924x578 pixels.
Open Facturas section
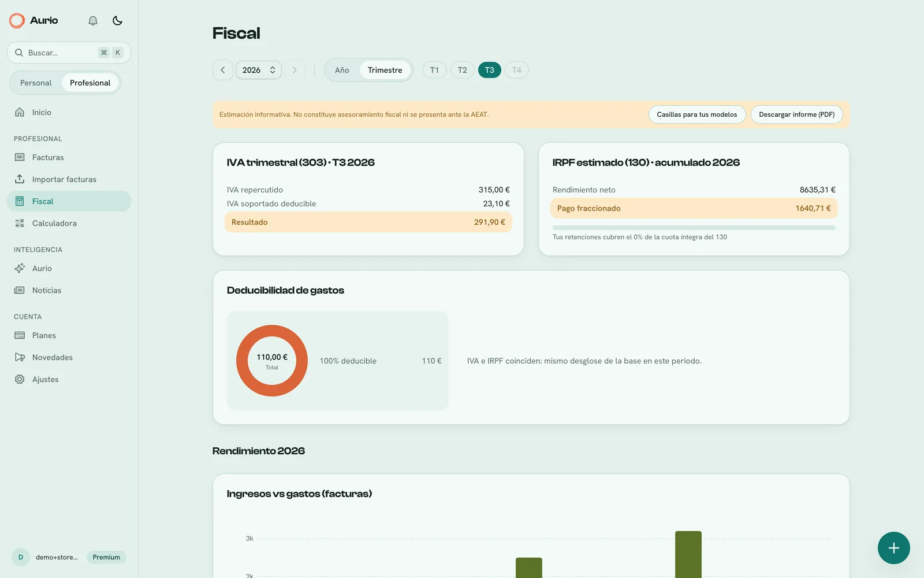(x=69, y=157)
